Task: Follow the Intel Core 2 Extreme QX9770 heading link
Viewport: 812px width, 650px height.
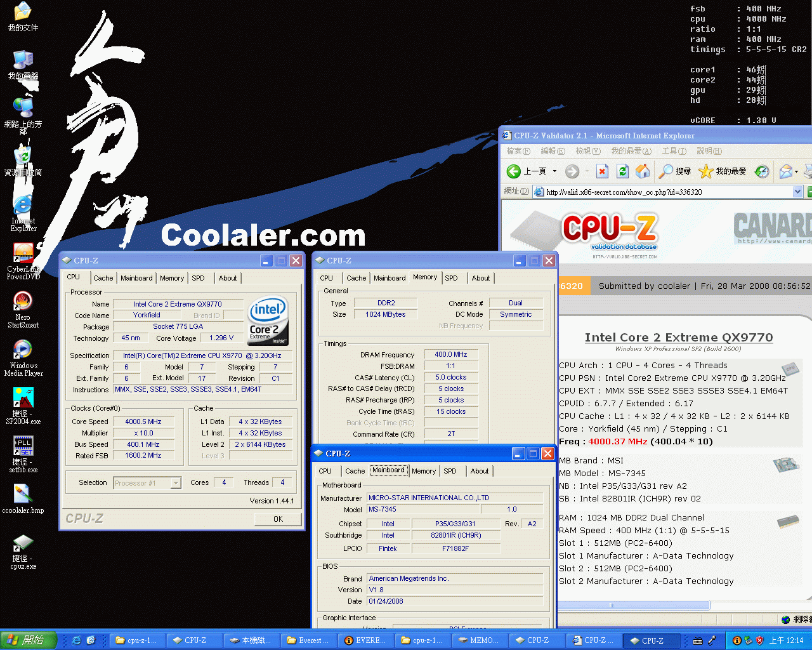Action: tap(679, 337)
